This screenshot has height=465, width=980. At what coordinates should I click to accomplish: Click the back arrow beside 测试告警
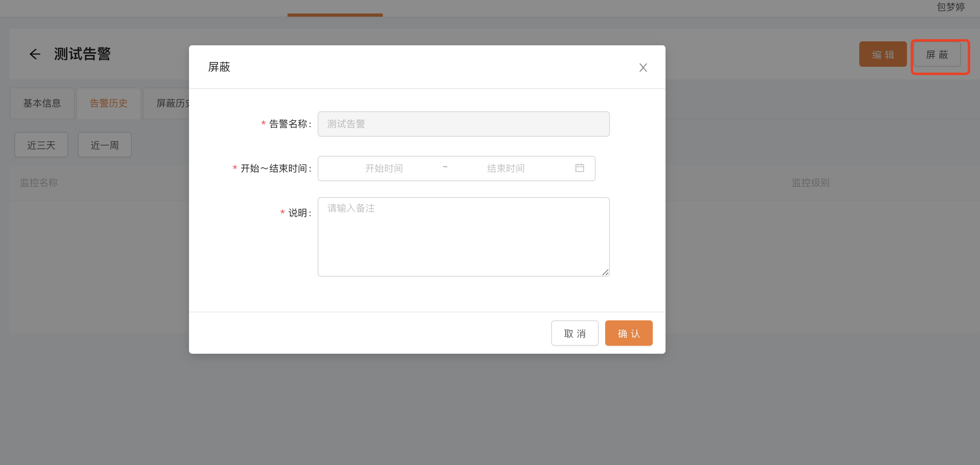[x=35, y=54]
